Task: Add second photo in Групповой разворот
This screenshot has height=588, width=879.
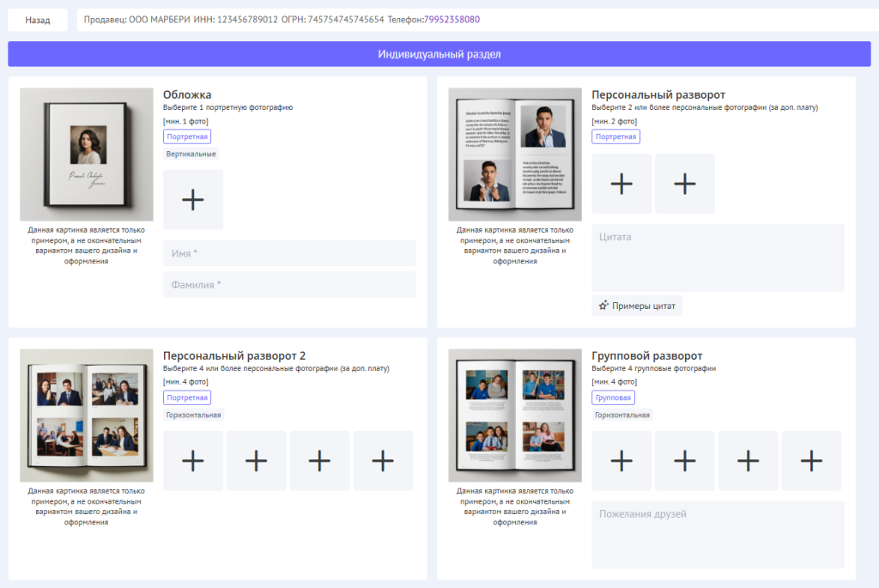Action: pyautogui.click(x=684, y=461)
